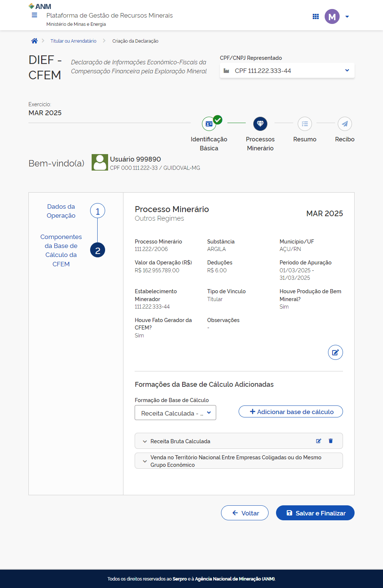Open the apps grid launcher
383x588 pixels.
pos(316,16)
